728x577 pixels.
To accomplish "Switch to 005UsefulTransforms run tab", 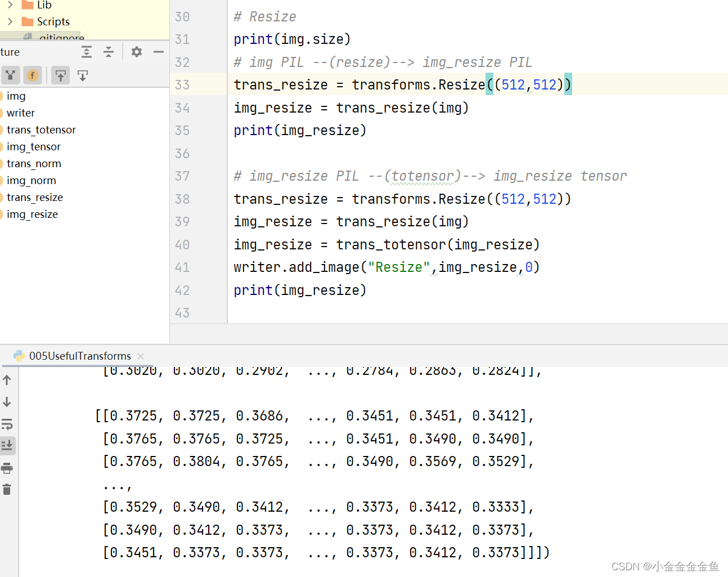I will pos(79,356).
